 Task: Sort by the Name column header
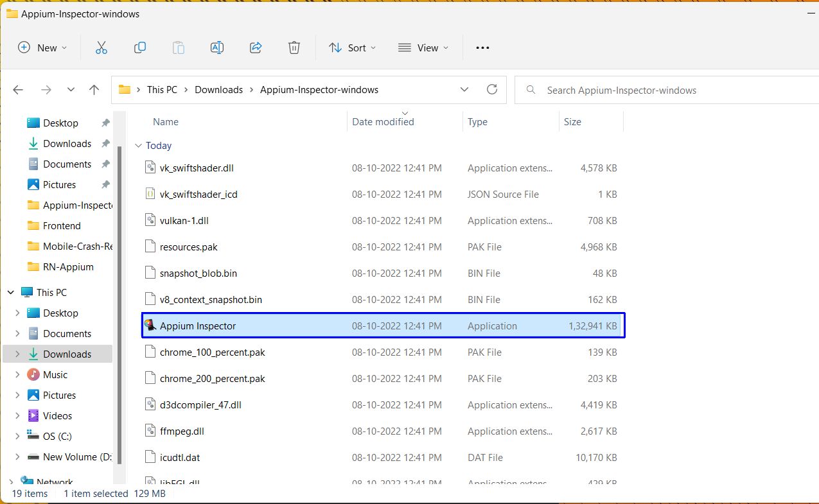[166, 121]
